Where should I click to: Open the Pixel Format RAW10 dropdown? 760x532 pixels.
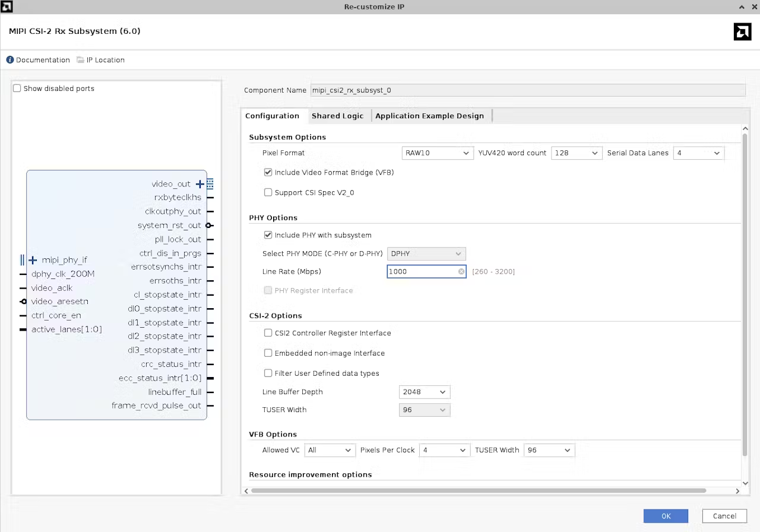(x=438, y=153)
